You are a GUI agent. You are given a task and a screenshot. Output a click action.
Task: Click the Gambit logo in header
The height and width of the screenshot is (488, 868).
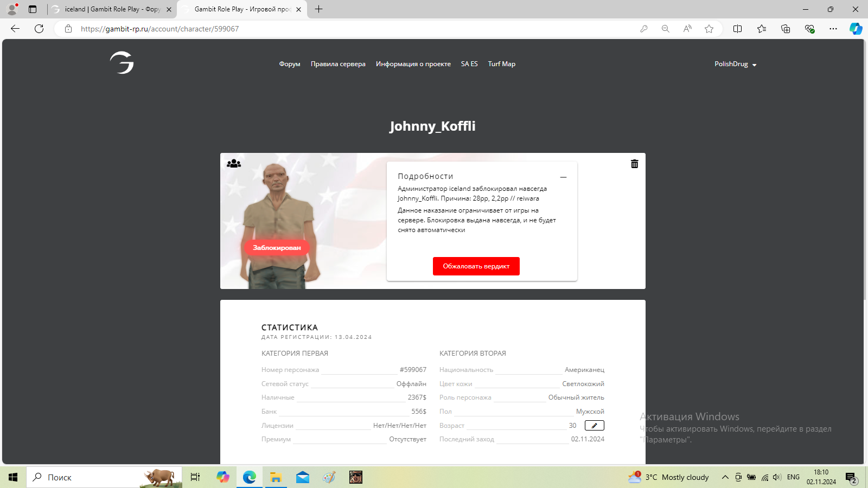pos(122,63)
